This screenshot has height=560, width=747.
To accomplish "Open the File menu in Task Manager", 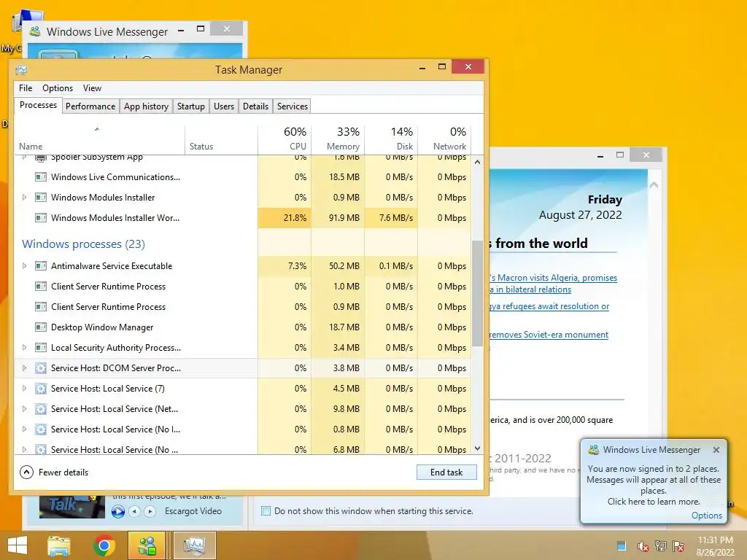I will (x=26, y=88).
